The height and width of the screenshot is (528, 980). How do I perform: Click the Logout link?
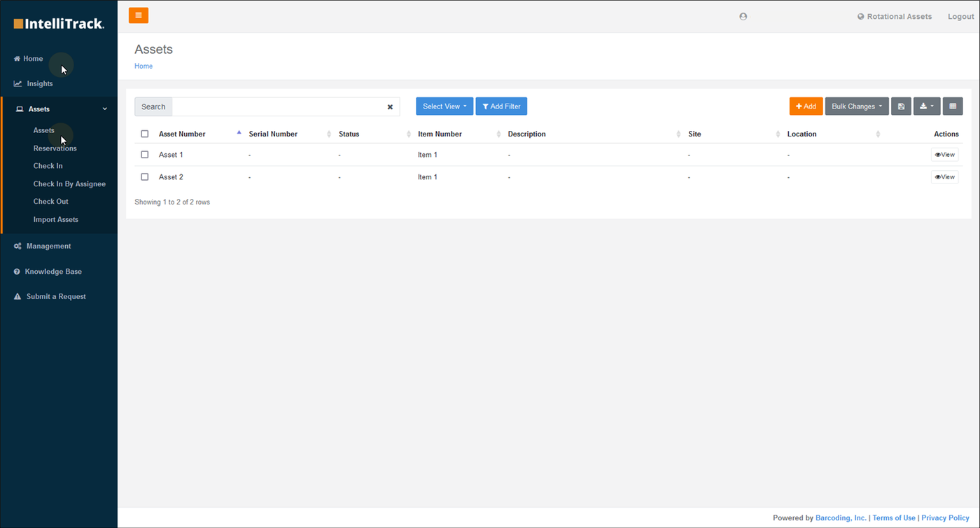(x=960, y=17)
